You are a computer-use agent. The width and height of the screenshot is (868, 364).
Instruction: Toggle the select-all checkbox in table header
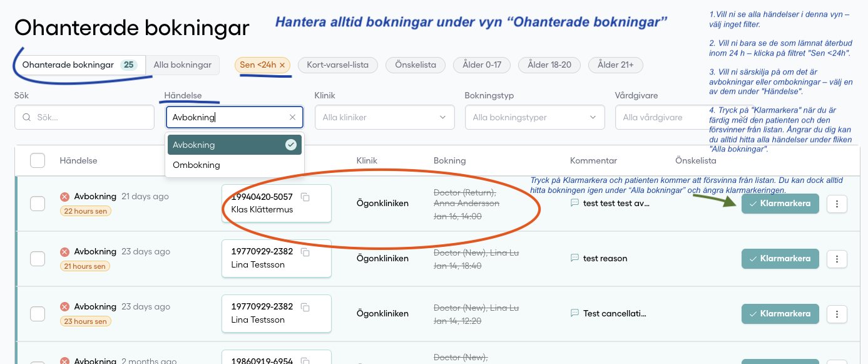click(x=38, y=161)
